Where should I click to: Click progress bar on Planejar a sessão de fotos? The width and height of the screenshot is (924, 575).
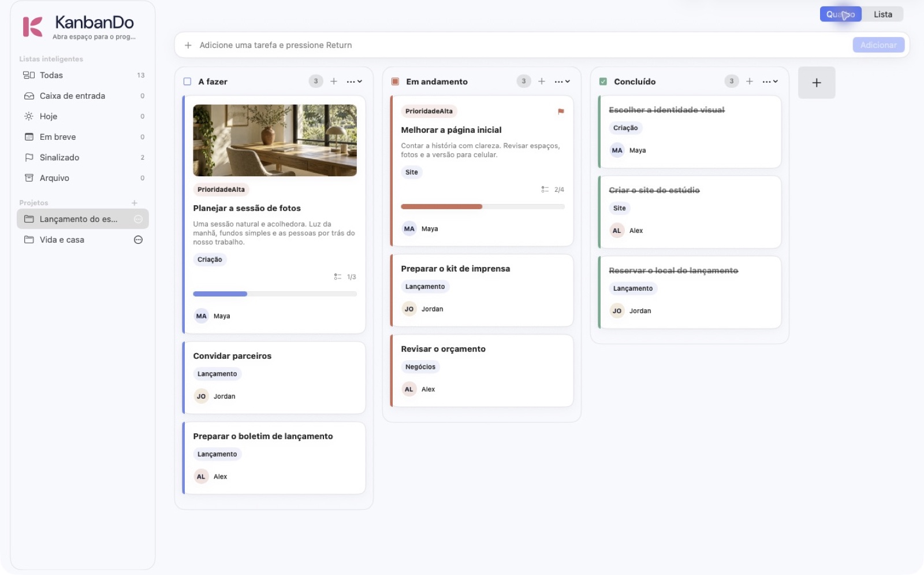click(x=275, y=294)
